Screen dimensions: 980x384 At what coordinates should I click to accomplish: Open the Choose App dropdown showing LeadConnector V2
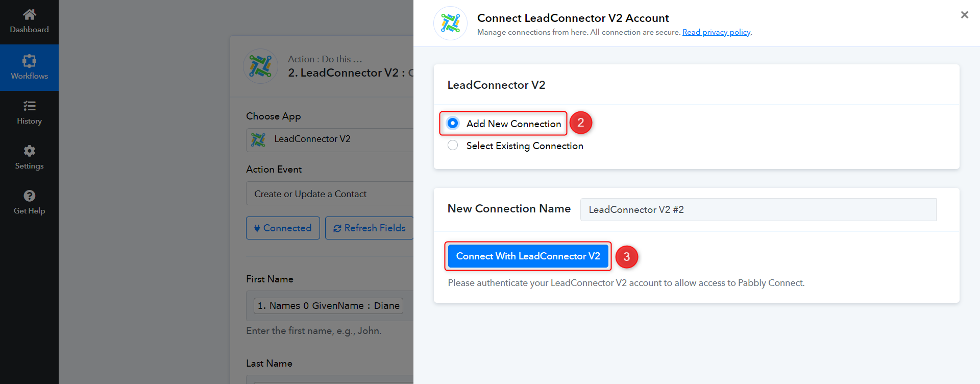coord(330,140)
